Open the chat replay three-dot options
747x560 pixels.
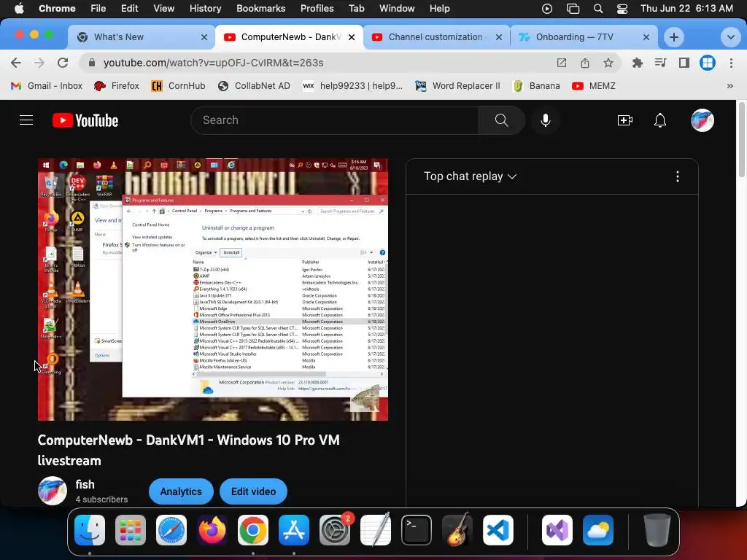[678, 176]
